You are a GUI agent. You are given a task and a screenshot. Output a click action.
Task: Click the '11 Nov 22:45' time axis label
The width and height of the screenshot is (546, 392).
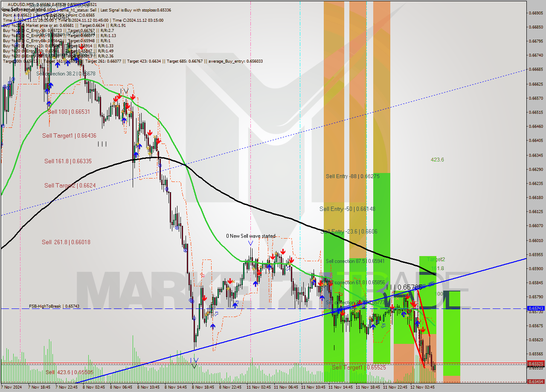tap(395, 387)
